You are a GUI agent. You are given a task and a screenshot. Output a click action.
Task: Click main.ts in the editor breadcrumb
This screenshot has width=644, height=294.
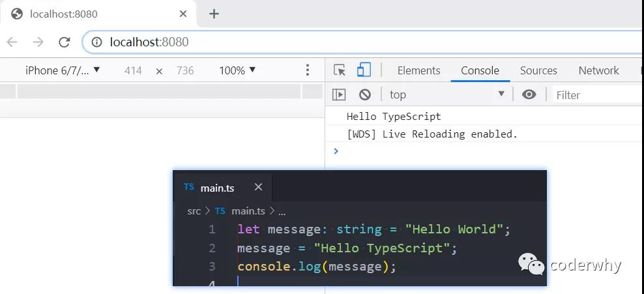point(248,211)
